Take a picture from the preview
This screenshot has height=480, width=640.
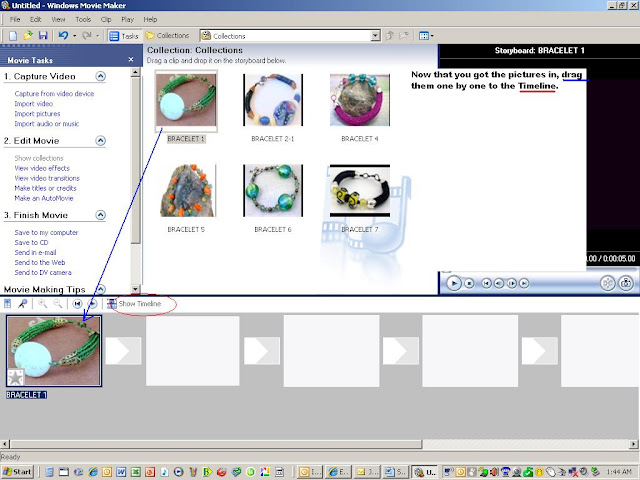[626, 283]
